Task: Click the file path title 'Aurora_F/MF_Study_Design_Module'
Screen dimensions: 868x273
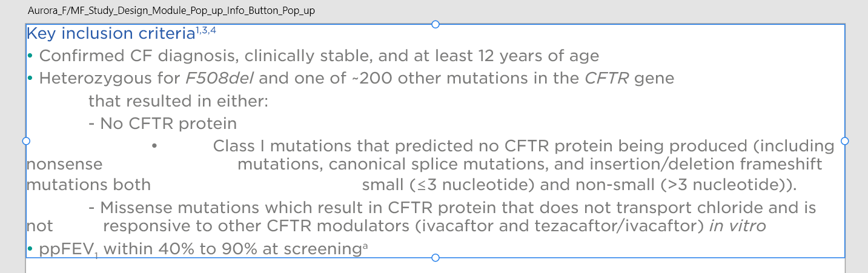Action: click(x=171, y=11)
